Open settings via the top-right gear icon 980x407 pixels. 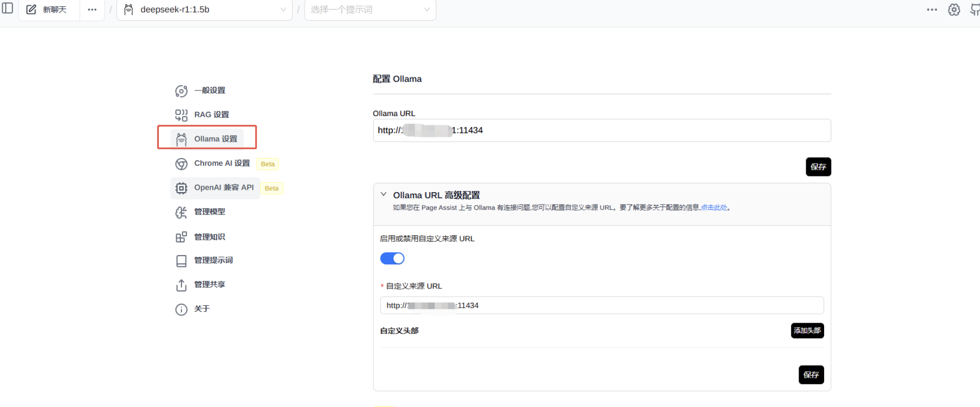click(x=954, y=10)
